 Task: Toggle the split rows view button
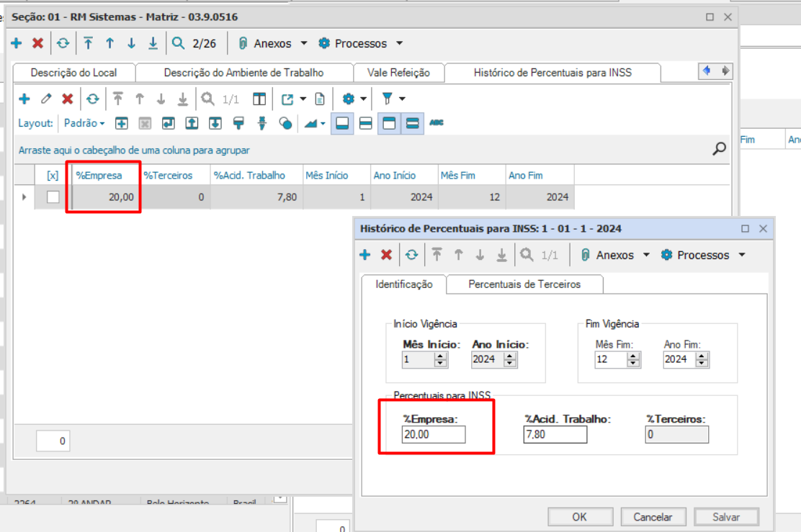(366, 123)
